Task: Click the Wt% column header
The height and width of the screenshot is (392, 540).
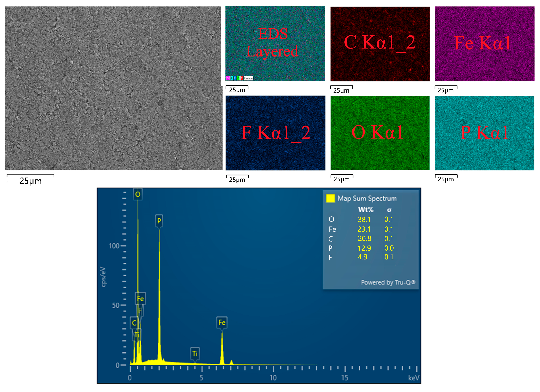Action: click(x=366, y=210)
